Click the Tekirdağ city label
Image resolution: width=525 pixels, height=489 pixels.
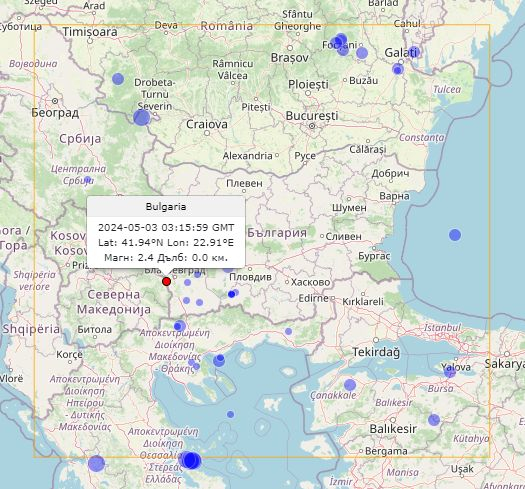click(376, 352)
